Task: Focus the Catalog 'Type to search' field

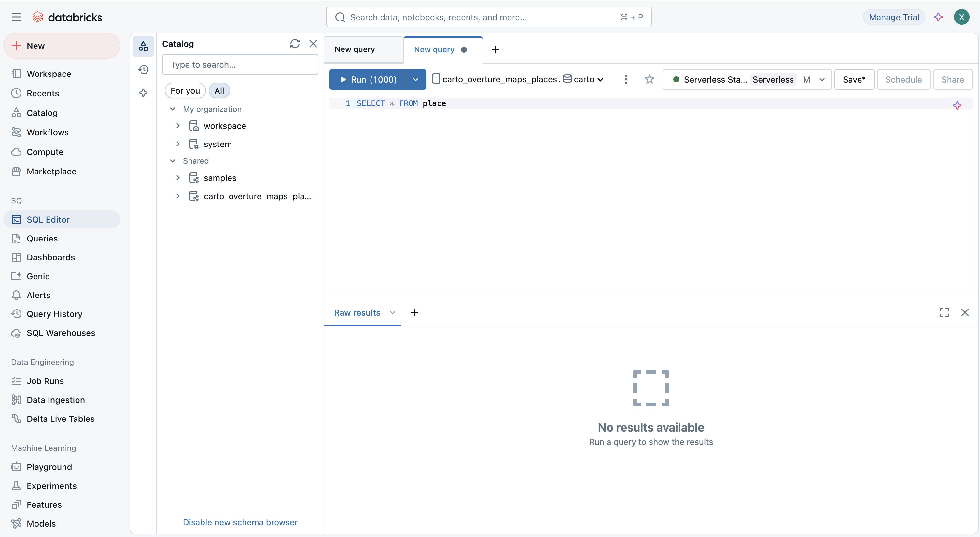Action: [x=240, y=65]
